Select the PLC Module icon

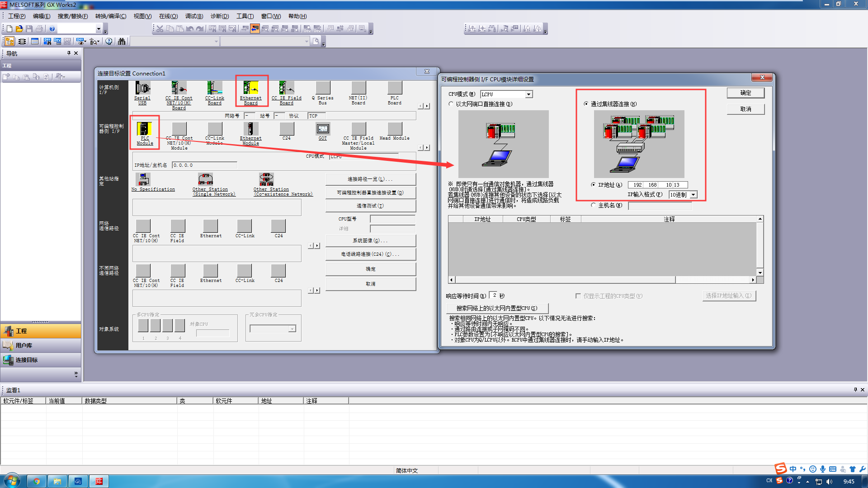145,129
